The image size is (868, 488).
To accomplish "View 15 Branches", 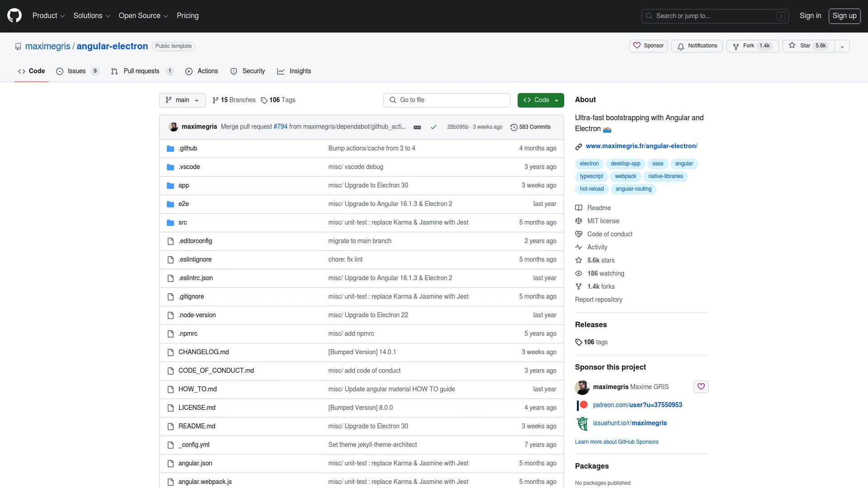I will click(x=234, y=100).
